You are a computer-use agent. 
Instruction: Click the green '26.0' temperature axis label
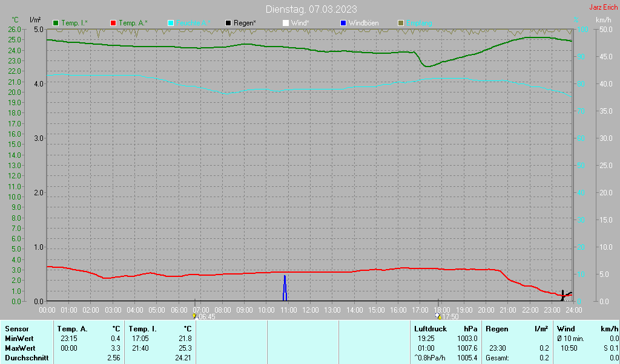pyautogui.click(x=15, y=29)
